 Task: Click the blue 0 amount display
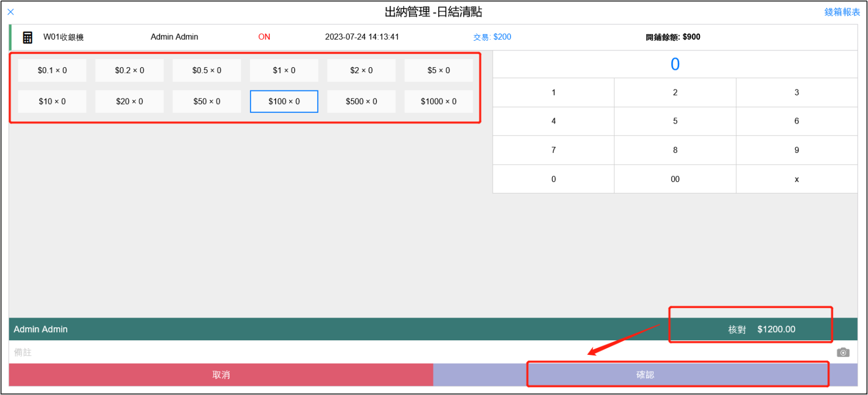click(x=675, y=64)
